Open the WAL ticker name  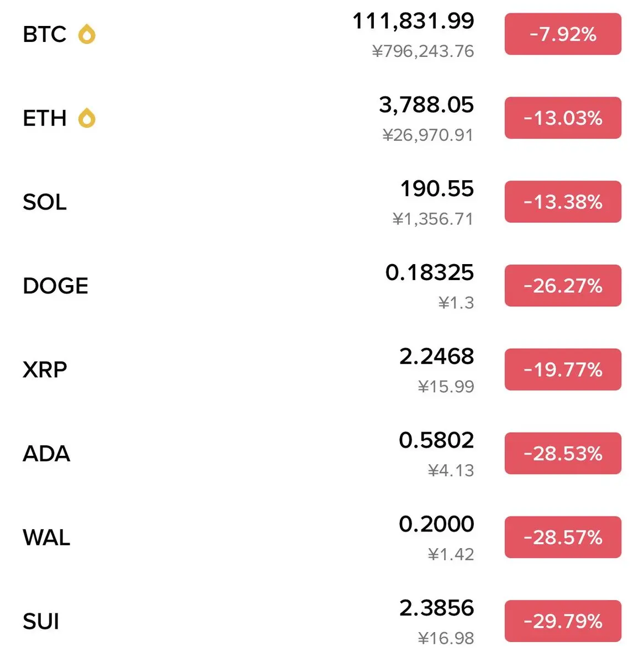(46, 538)
